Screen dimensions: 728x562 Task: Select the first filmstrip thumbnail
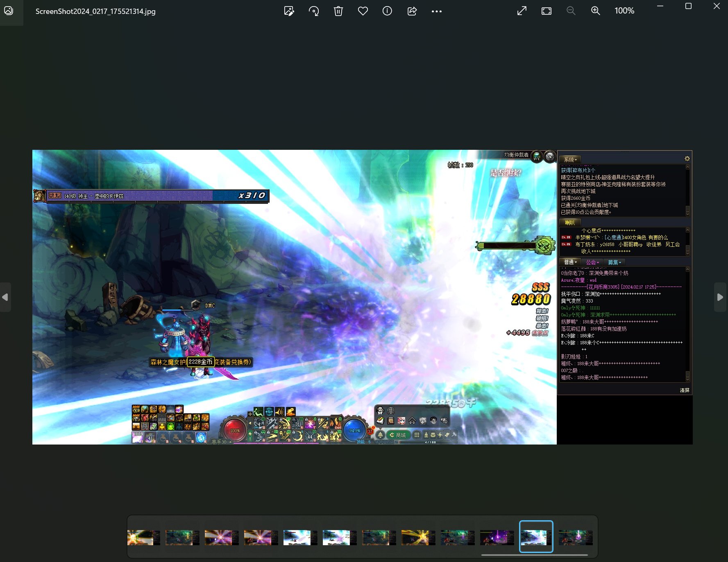tap(143, 537)
